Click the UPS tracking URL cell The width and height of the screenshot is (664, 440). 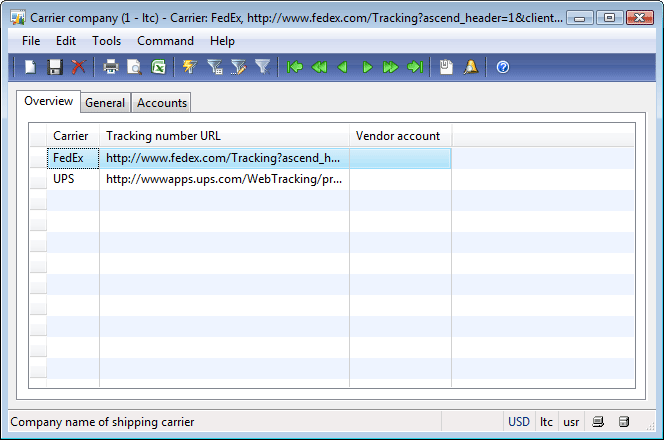[x=224, y=179]
